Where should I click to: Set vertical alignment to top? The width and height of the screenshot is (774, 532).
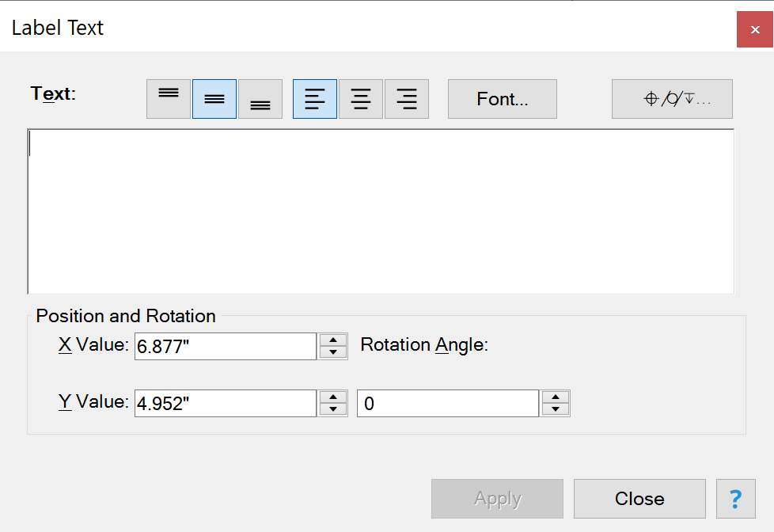click(x=169, y=99)
